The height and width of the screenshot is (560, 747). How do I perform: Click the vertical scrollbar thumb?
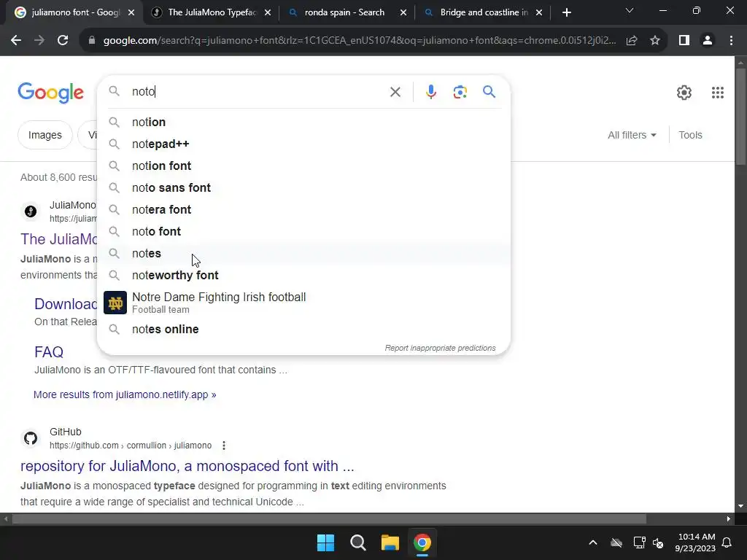point(740,117)
